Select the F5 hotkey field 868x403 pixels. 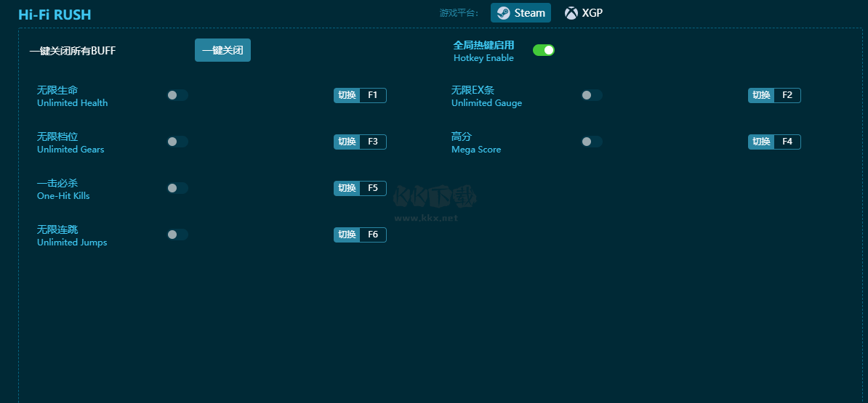pos(373,188)
